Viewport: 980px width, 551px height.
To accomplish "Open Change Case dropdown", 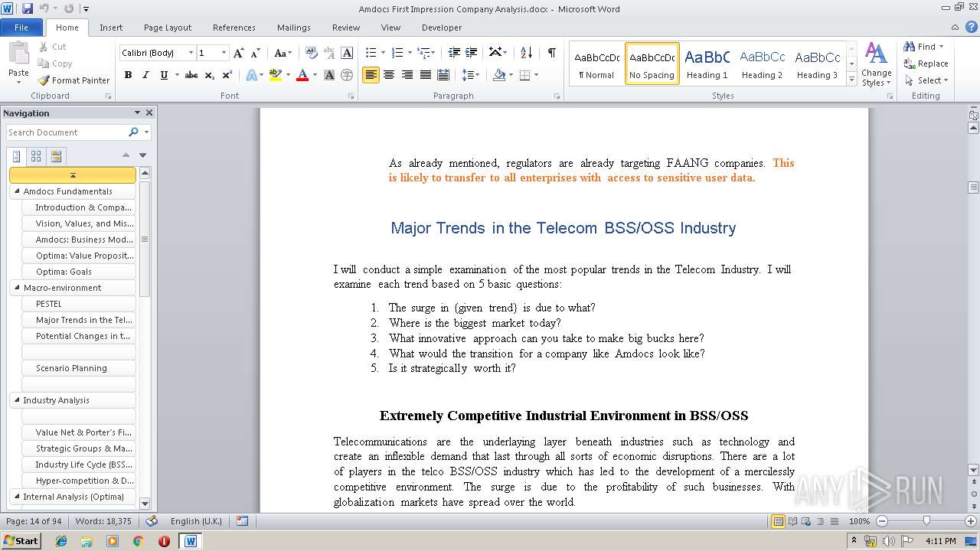I will click(x=283, y=53).
